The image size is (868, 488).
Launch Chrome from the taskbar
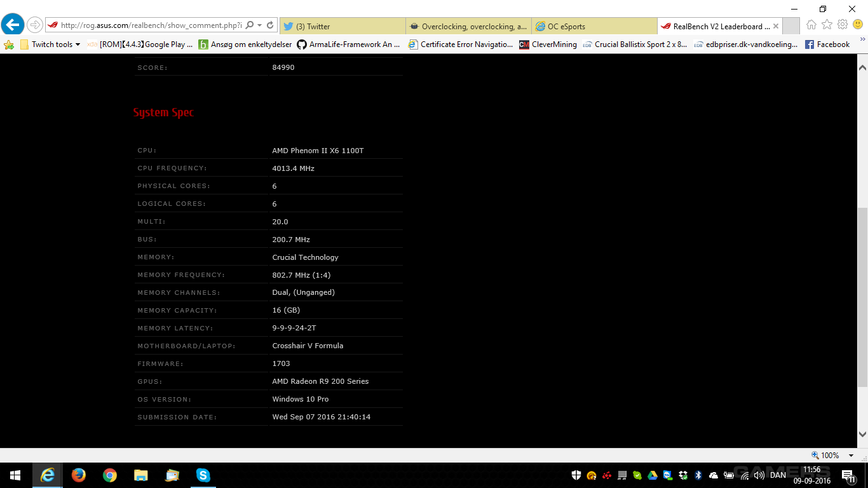pyautogui.click(x=110, y=475)
